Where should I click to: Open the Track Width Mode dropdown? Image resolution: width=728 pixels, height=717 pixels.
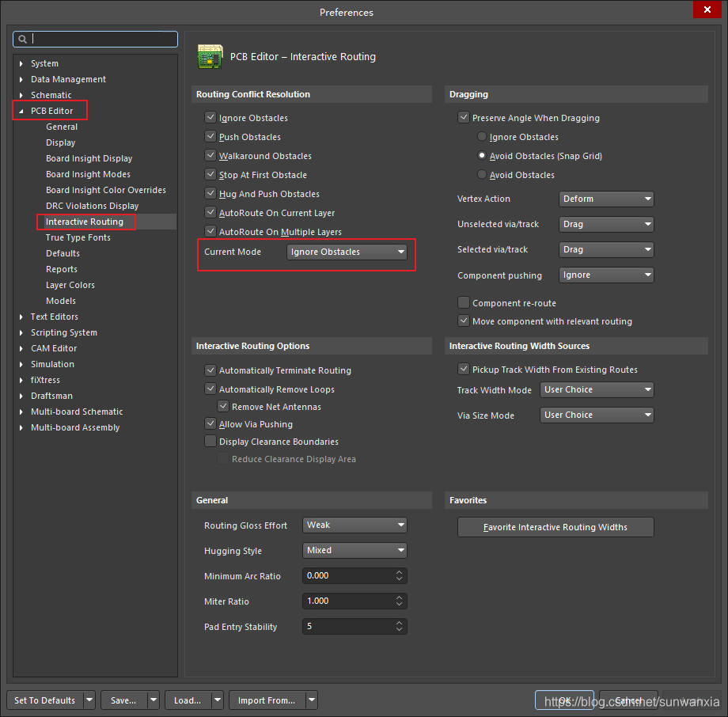point(597,389)
